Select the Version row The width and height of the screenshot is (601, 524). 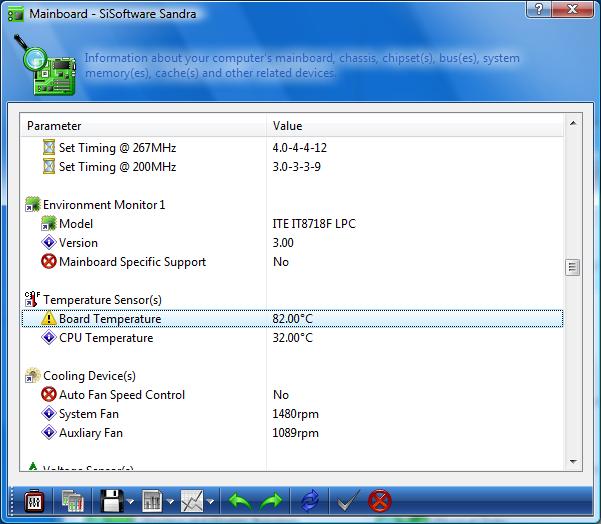coord(292,243)
